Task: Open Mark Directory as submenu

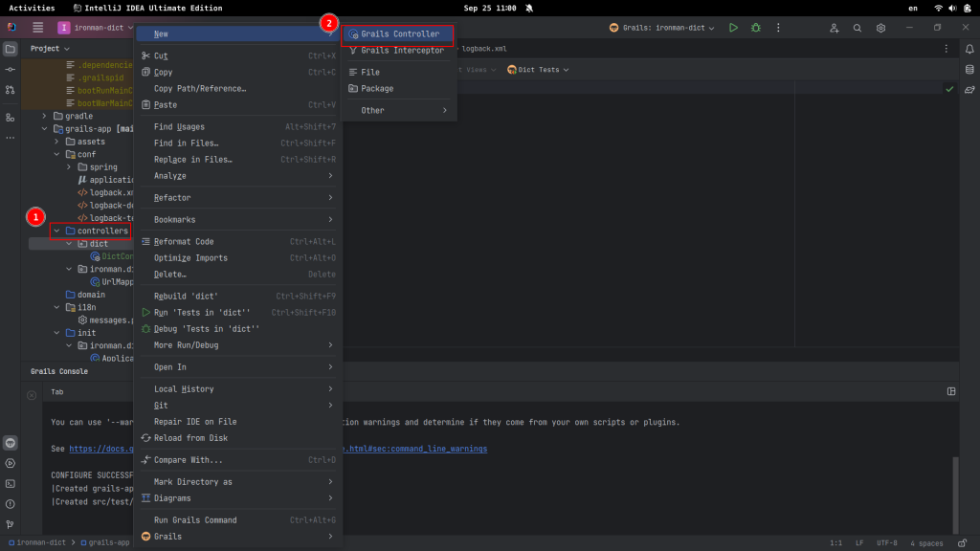Action: (238, 482)
